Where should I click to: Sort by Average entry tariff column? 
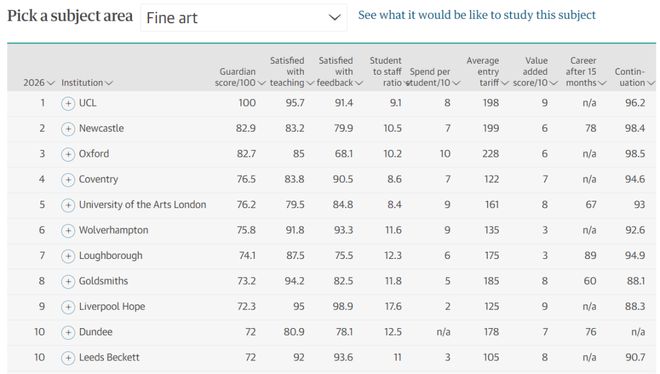(x=487, y=72)
